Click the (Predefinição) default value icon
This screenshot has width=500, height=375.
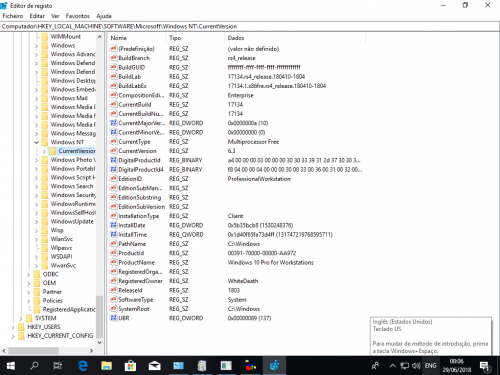114,49
